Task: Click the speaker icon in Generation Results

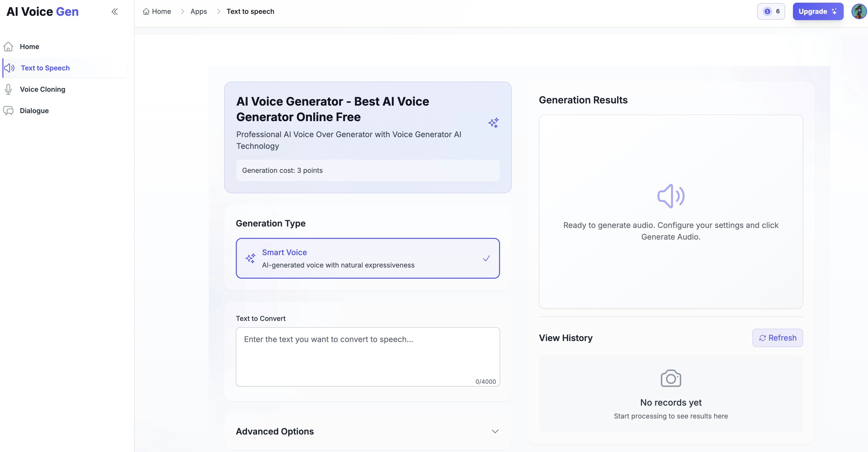Action: [x=671, y=196]
